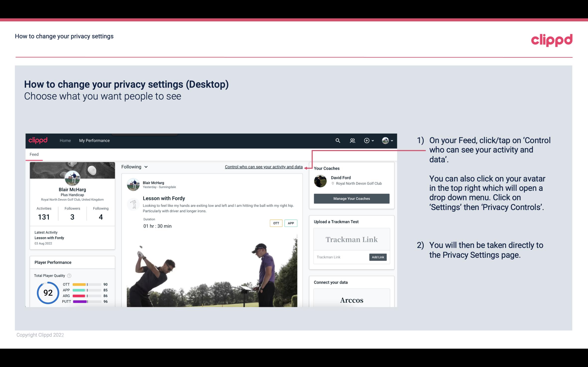588x367 pixels.
Task: Click the Trackman Link input field
Action: 341,257
